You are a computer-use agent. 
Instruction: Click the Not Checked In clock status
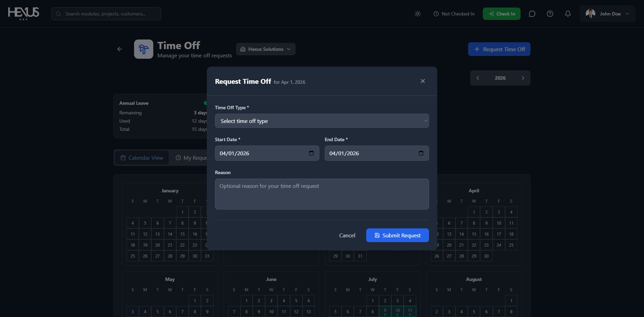click(x=454, y=14)
